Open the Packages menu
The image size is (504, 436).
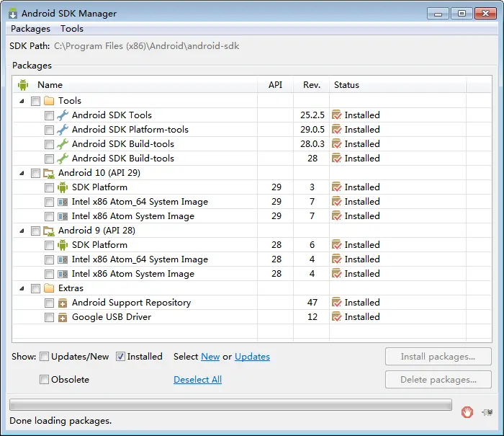pyautogui.click(x=30, y=29)
